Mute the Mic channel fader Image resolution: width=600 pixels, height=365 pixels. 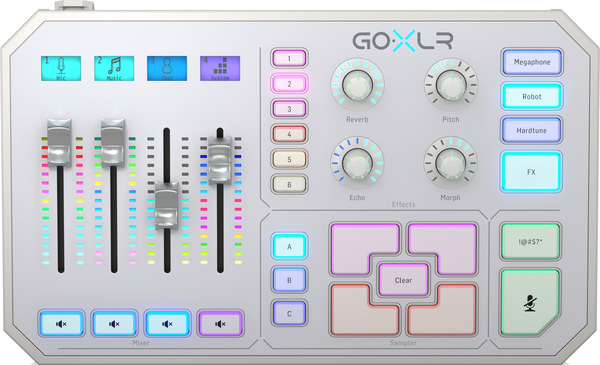click(x=61, y=324)
